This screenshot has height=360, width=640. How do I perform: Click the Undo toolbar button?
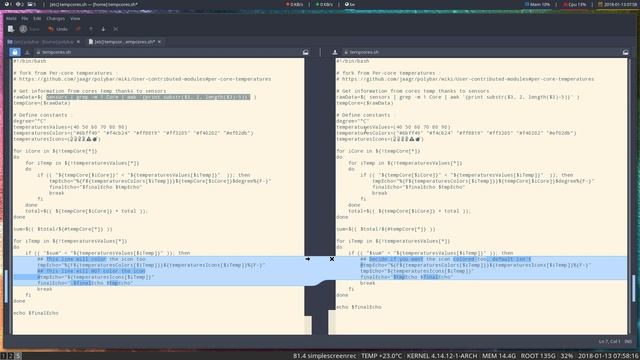pos(58,29)
